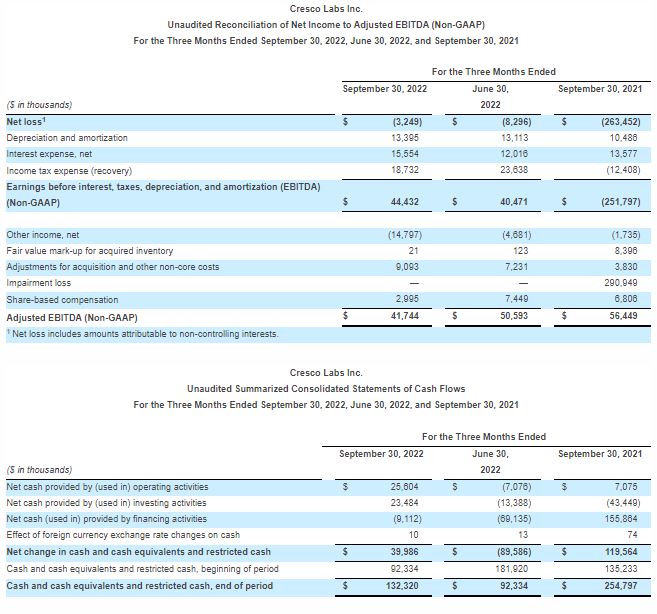Click the Interest expense, net row label

pos(52,154)
